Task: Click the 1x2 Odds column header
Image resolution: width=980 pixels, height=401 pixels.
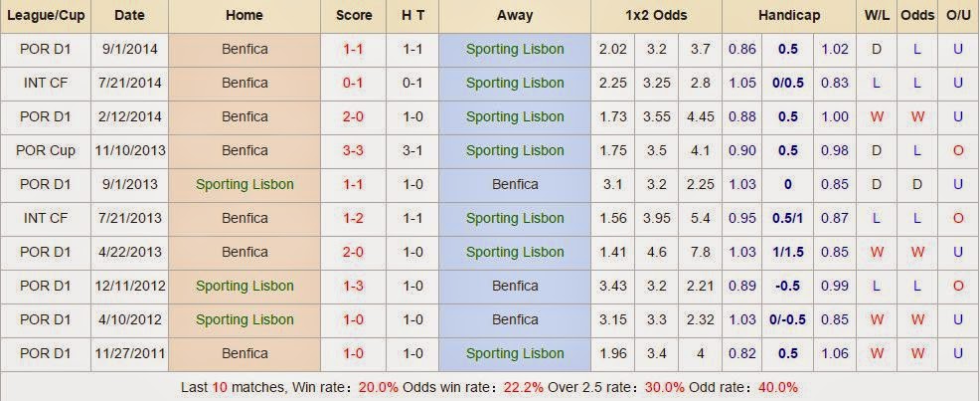Action: tap(655, 16)
